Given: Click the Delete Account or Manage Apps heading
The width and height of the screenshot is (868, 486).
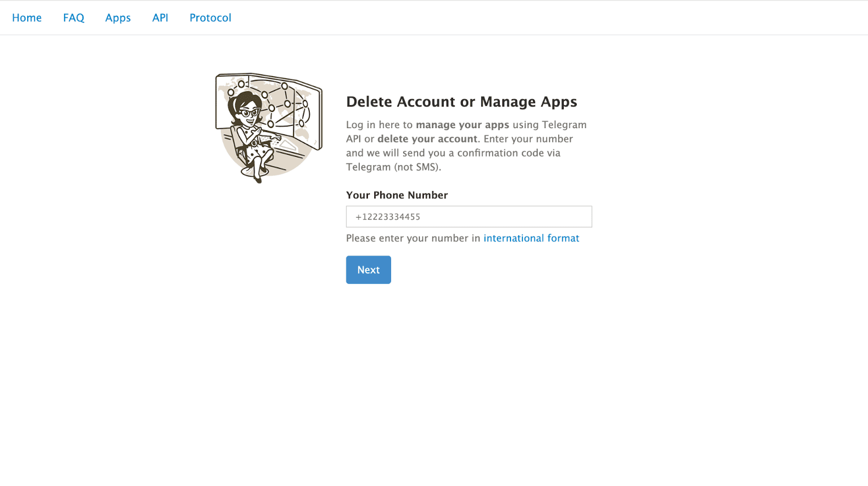Looking at the screenshot, I should tap(462, 102).
